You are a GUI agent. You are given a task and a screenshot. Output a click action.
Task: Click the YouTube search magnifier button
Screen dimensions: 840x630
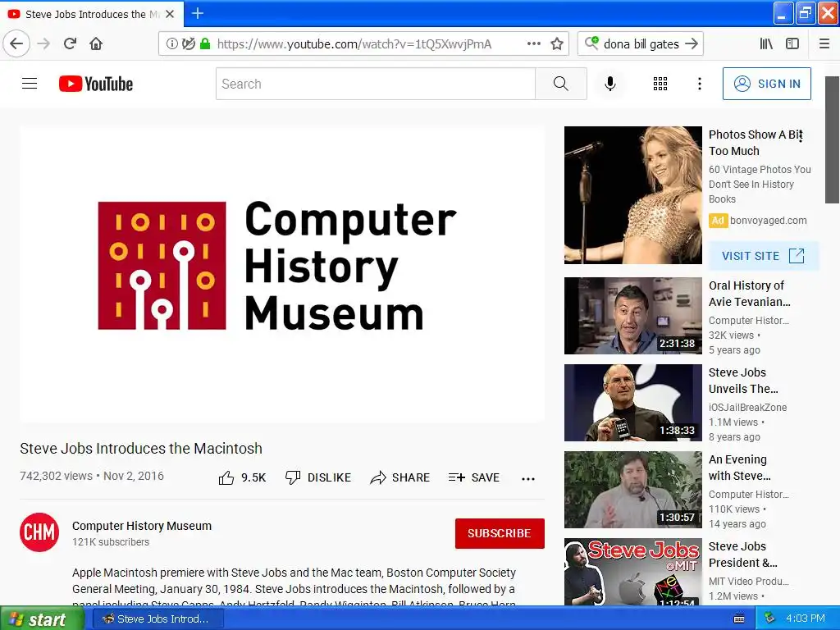coord(561,84)
